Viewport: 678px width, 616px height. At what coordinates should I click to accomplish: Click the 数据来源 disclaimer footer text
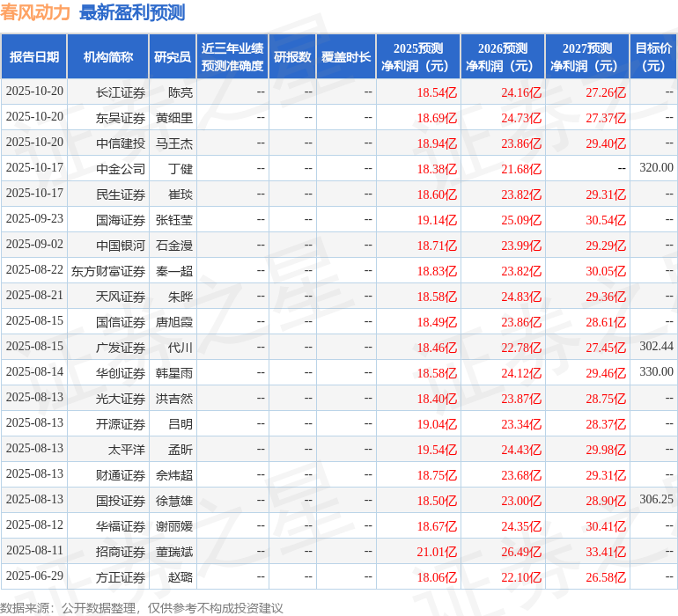point(142,608)
